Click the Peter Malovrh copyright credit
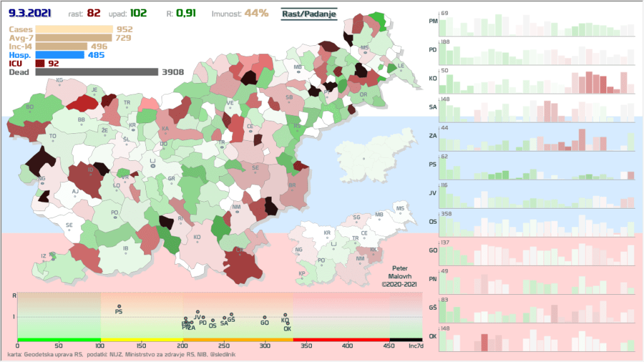 400,276
